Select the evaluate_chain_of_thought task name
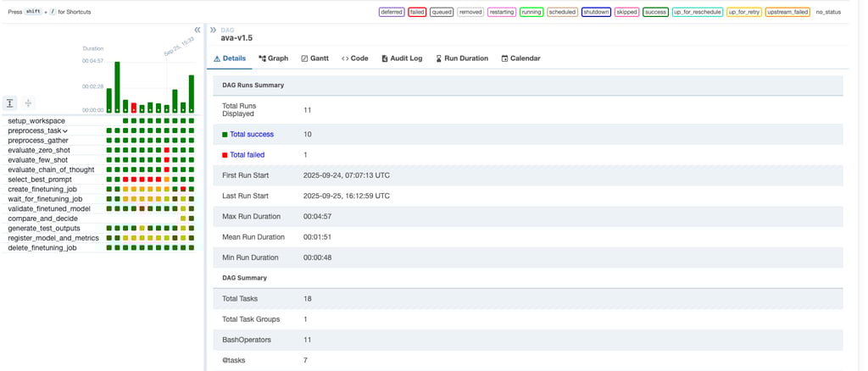 [x=51, y=169]
